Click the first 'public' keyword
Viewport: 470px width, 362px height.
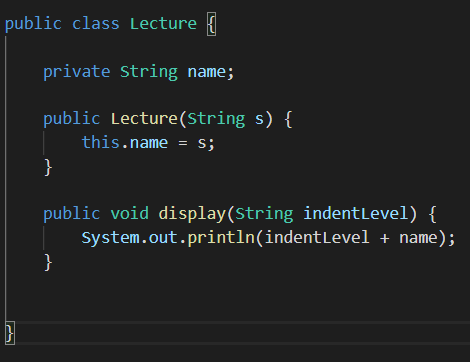[x=33, y=24]
